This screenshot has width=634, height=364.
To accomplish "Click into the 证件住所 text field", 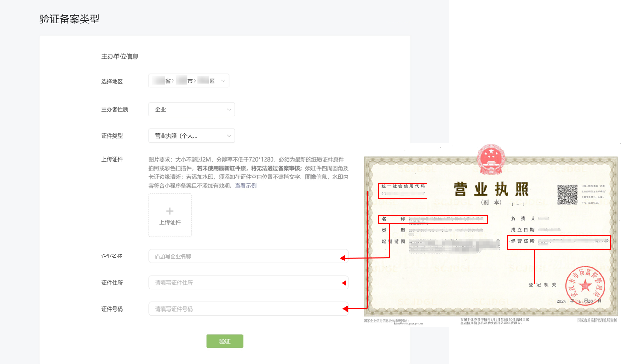I will (248, 283).
